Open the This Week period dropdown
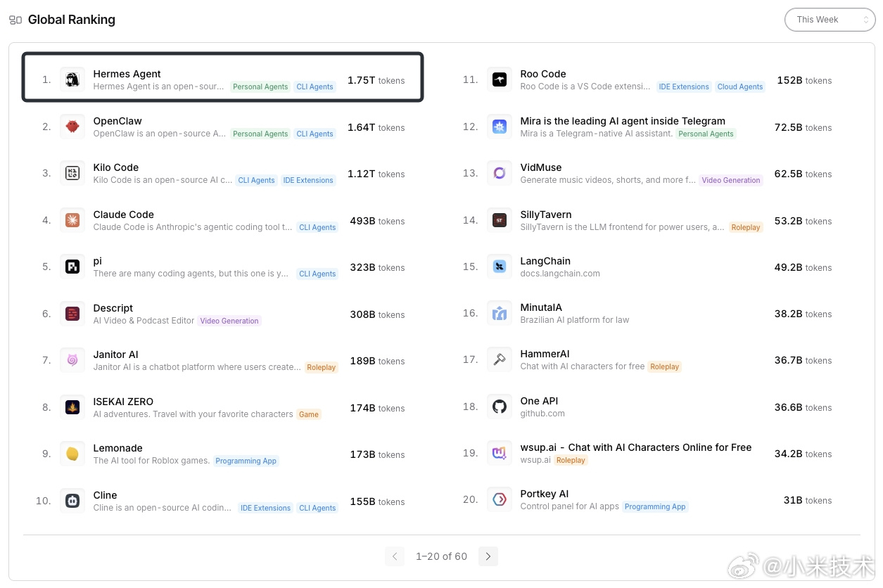 [830, 20]
